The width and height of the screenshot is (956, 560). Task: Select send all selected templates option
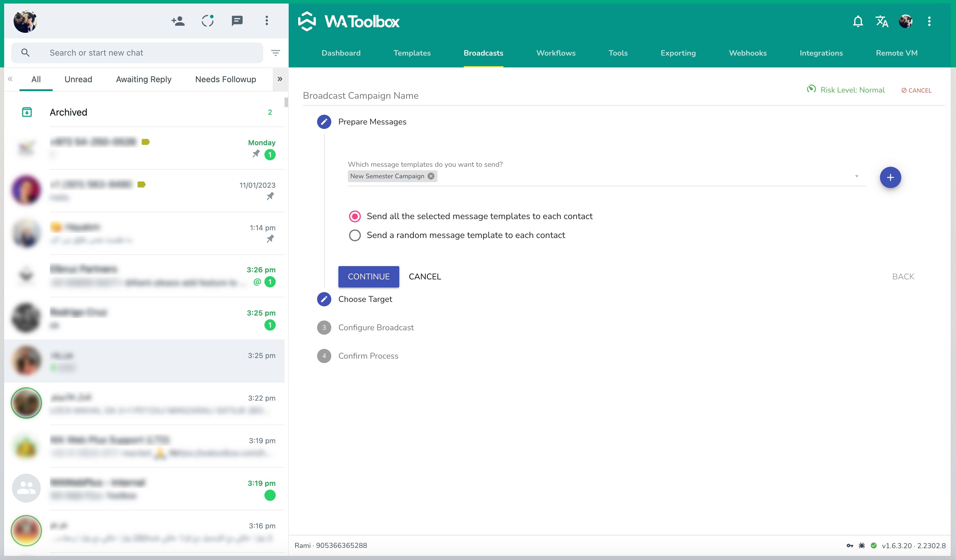tap(355, 216)
